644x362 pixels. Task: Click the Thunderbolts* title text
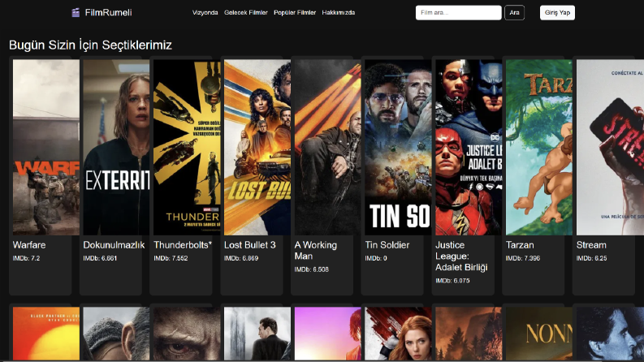pyautogui.click(x=183, y=245)
